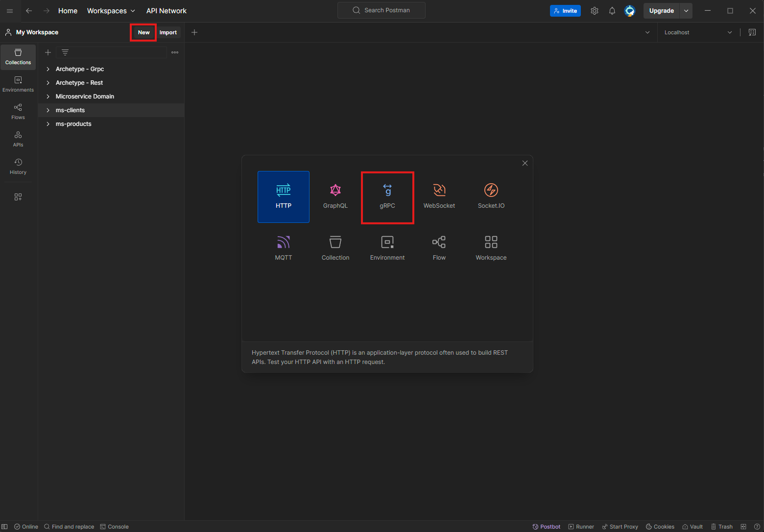The height and width of the screenshot is (532, 764).
Task: Open the Flows sidebar tab
Action: coord(18,112)
